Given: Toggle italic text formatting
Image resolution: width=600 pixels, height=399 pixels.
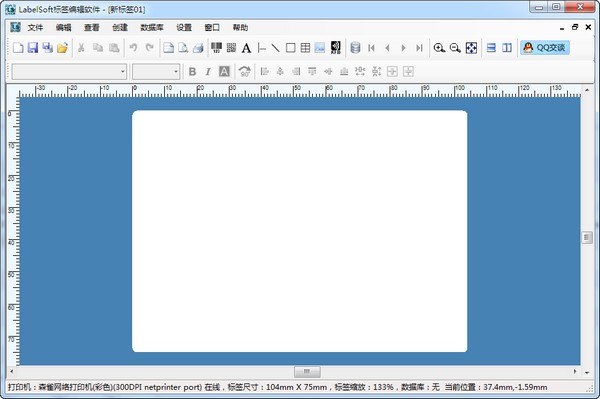Looking at the screenshot, I should click(208, 72).
